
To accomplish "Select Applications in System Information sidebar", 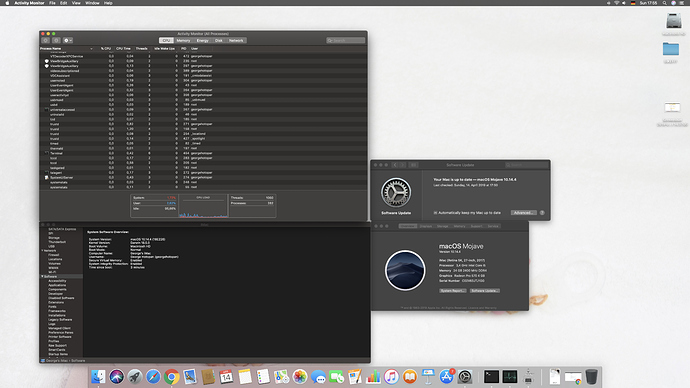I will tap(57, 285).
